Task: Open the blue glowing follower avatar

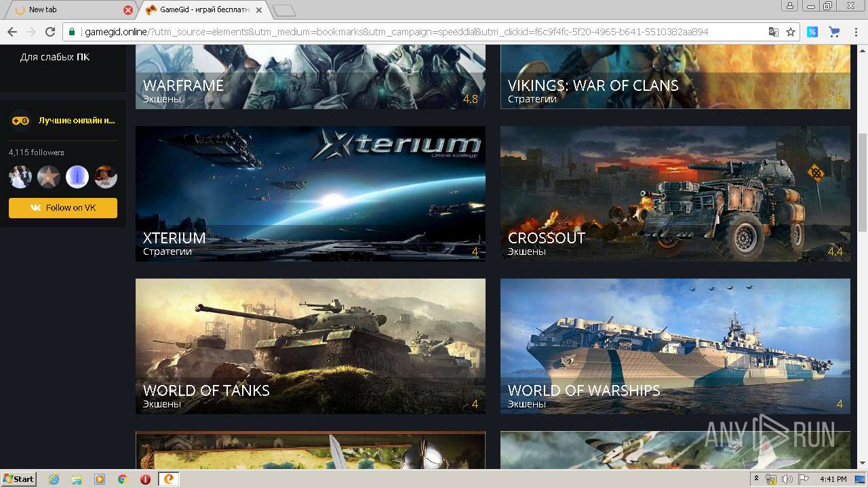Action: tap(77, 177)
